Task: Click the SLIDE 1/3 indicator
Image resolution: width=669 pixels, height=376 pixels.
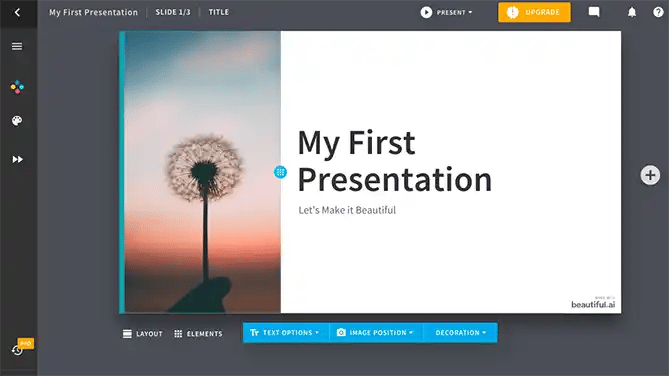Action: 173,12
